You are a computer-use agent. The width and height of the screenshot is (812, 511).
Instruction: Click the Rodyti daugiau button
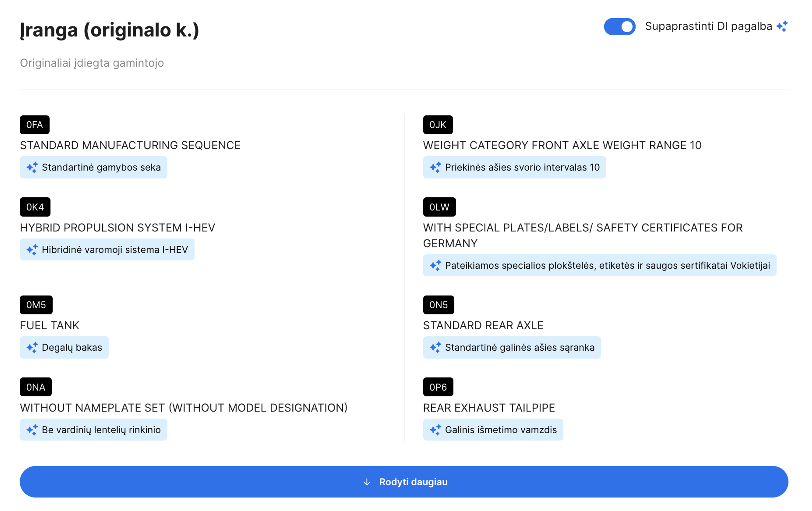[404, 482]
